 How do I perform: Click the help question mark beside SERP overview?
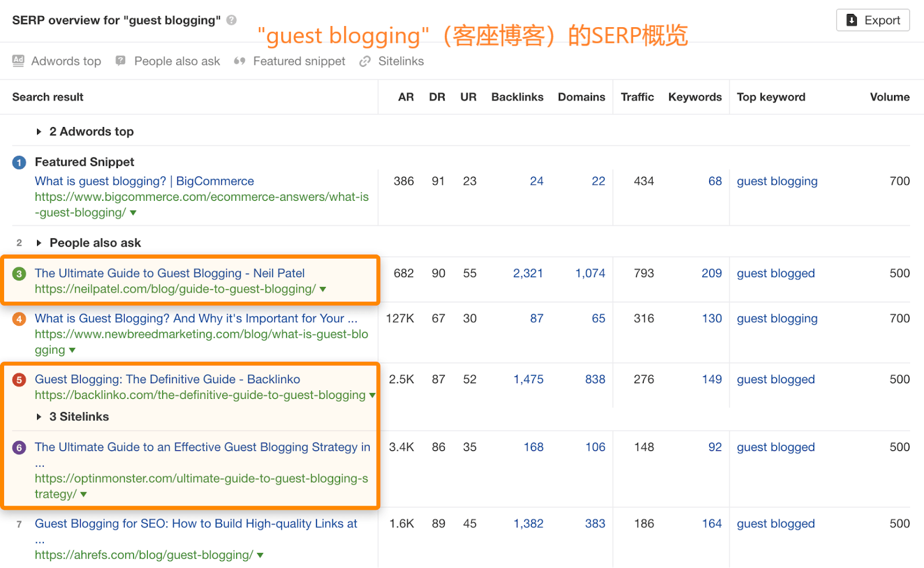(232, 20)
